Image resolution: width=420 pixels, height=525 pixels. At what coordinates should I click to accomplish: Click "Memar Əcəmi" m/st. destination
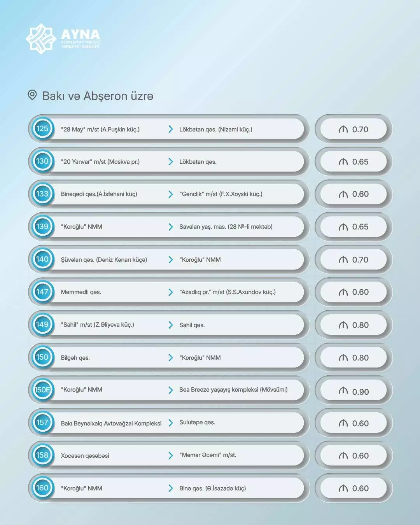point(208,455)
